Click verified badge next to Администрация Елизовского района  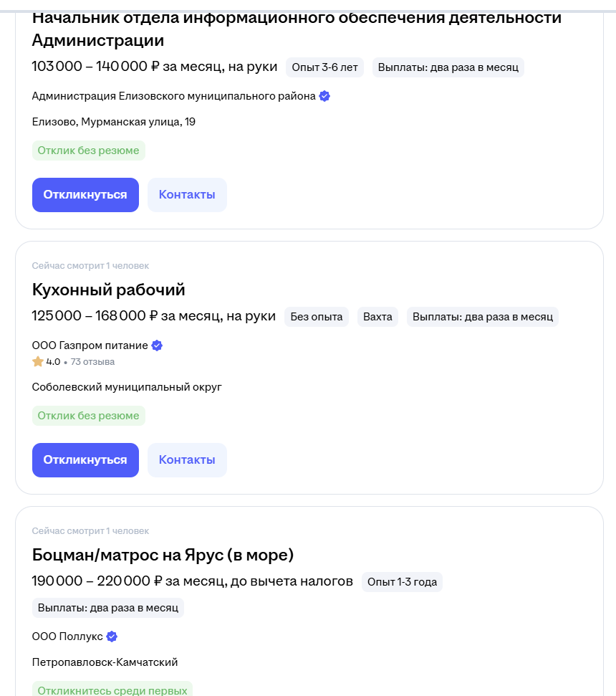pyautogui.click(x=324, y=96)
